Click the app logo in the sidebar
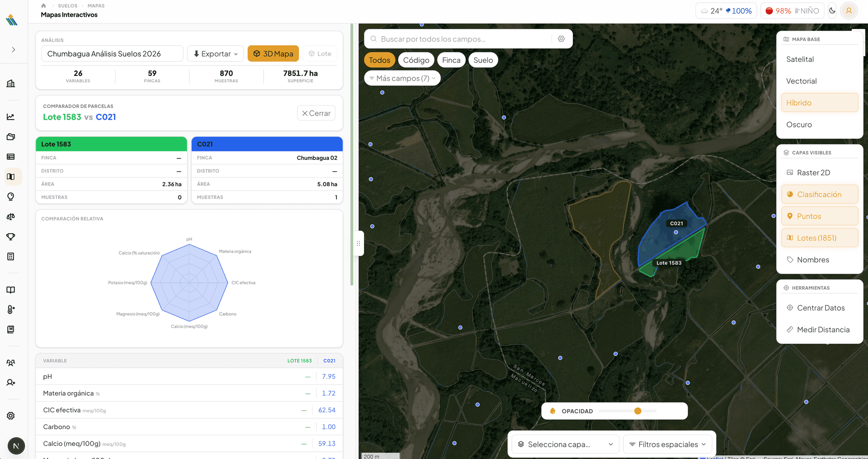 [x=12, y=20]
